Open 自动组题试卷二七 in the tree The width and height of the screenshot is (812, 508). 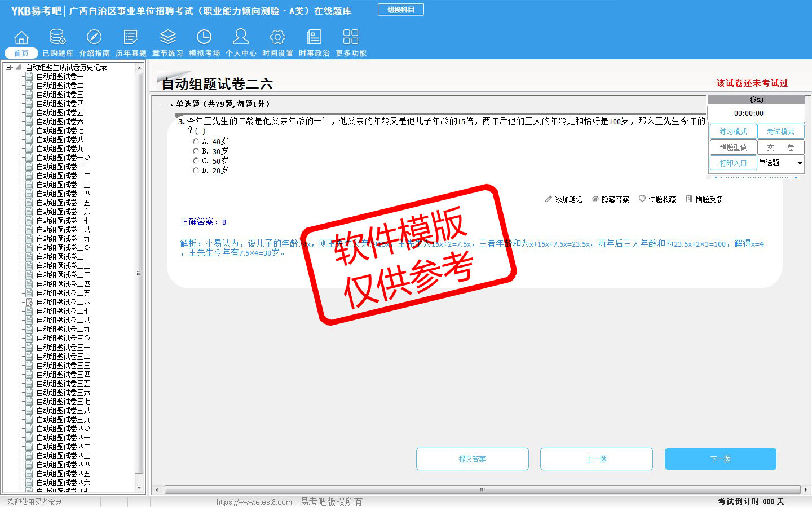pos(63,311)
